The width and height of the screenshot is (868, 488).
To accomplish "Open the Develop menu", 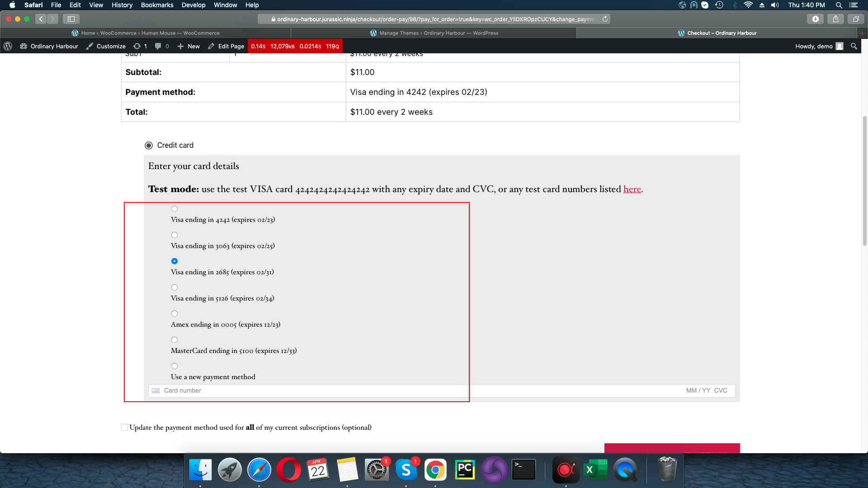I will 193,5.
